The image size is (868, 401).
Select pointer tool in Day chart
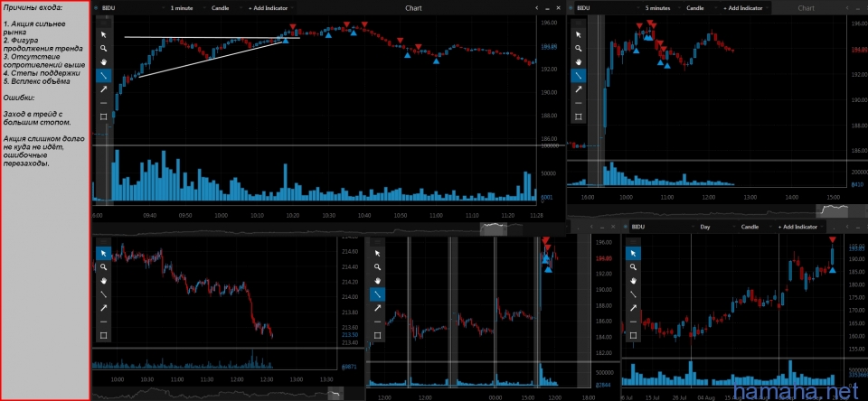(633, 253)
